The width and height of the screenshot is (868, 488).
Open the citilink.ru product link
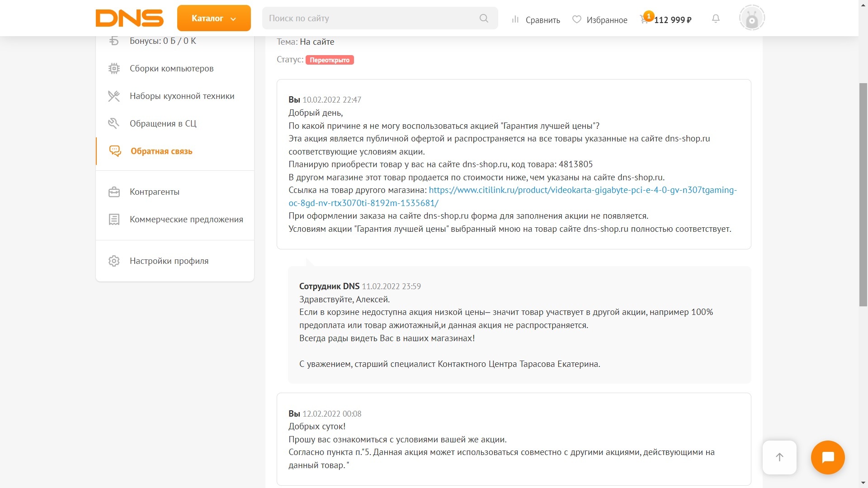[513, 197]
